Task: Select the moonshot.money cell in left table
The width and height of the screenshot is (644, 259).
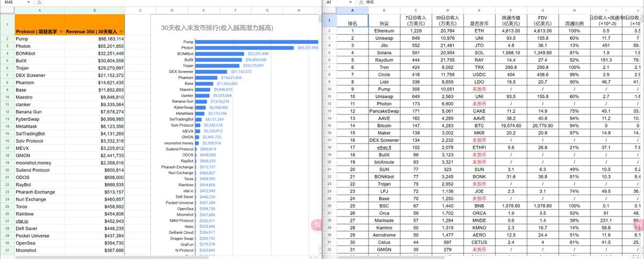Action: click(39, 163)
